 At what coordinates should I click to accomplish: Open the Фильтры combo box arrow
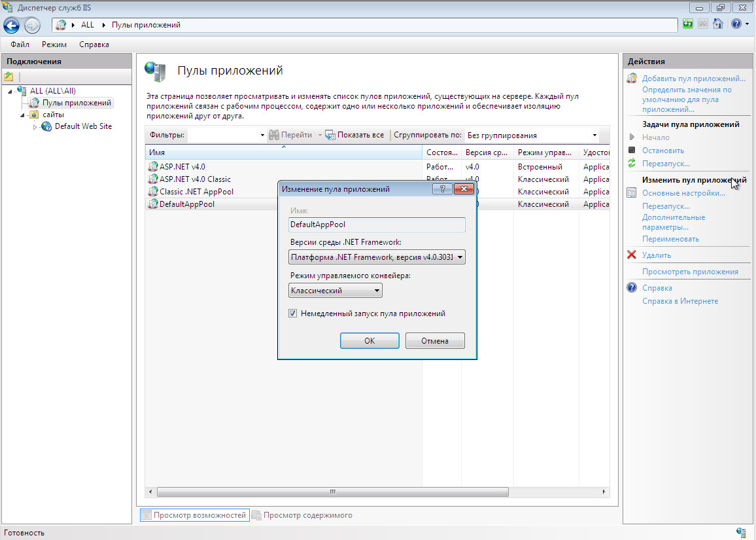[262, 135]
